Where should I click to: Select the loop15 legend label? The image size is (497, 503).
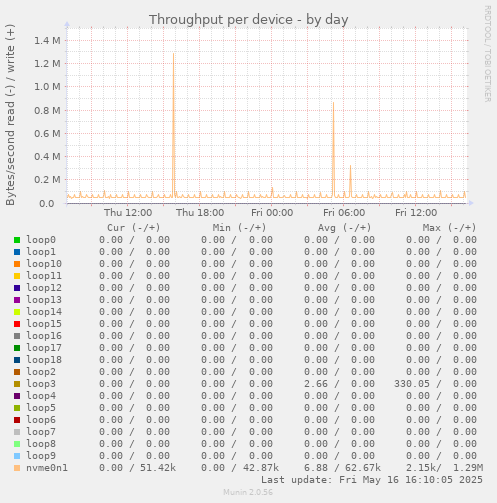(44, 324)
